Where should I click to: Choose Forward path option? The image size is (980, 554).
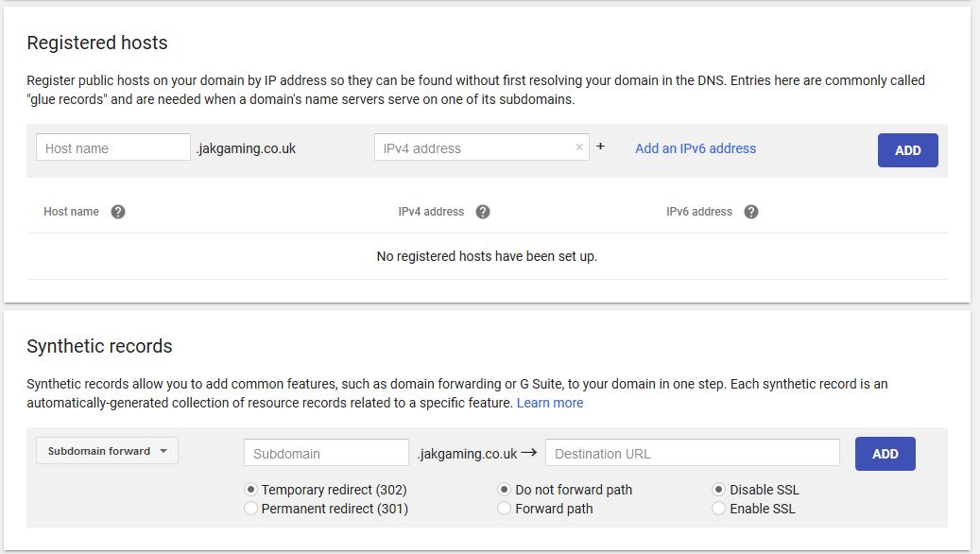coord(504,509)
